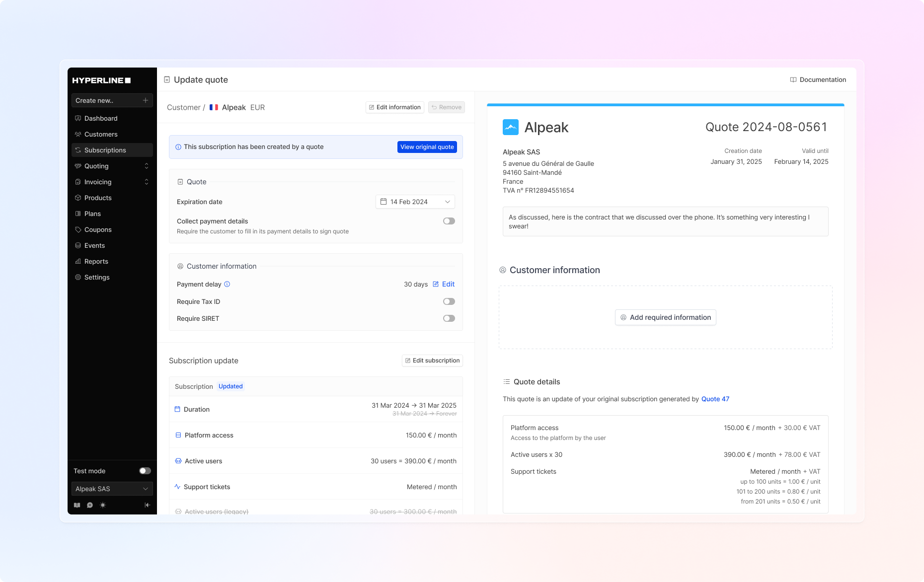924x582 pixels.
Task: Click the Support tickets metered icon
Action: pos(177,487)
